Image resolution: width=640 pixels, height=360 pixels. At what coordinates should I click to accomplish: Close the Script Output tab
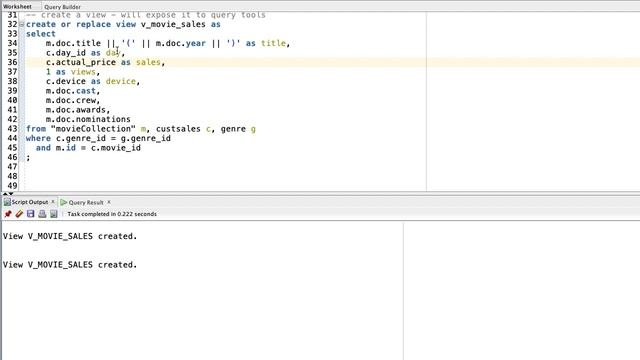coord(53,202)
